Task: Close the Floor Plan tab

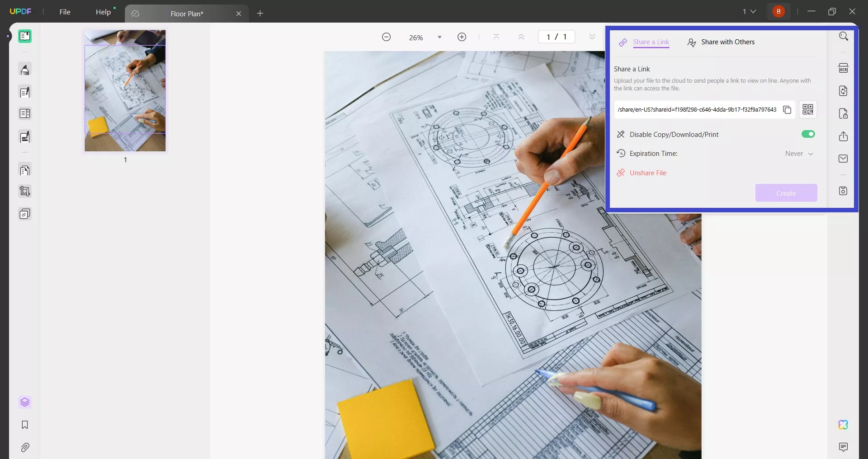Action: pyautogui.click(x=239, y=14)
